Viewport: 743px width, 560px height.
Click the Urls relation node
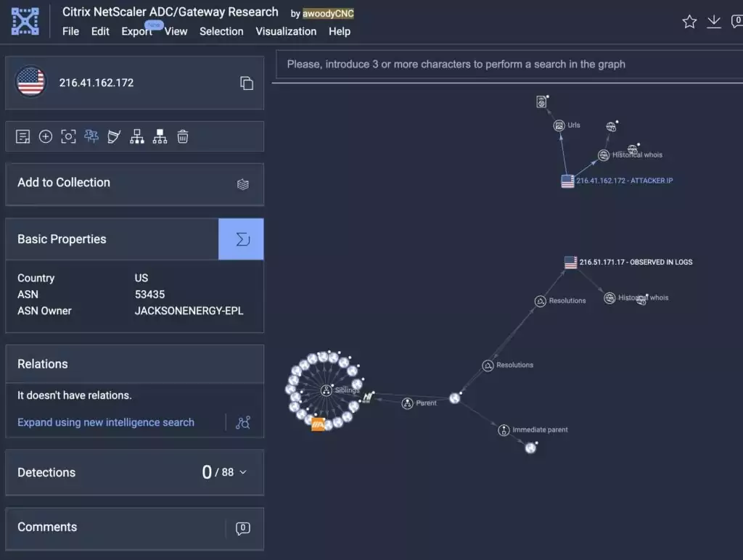click(x=559, y=125)
